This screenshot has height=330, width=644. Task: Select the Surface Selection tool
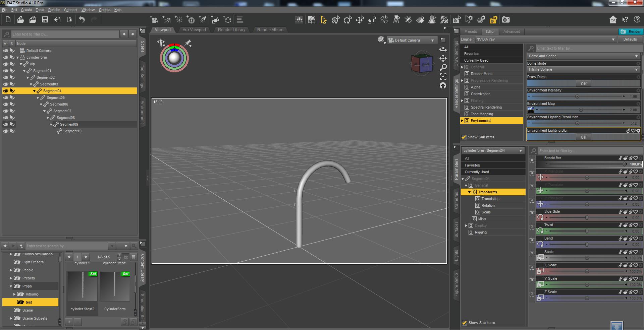[420, 20]
